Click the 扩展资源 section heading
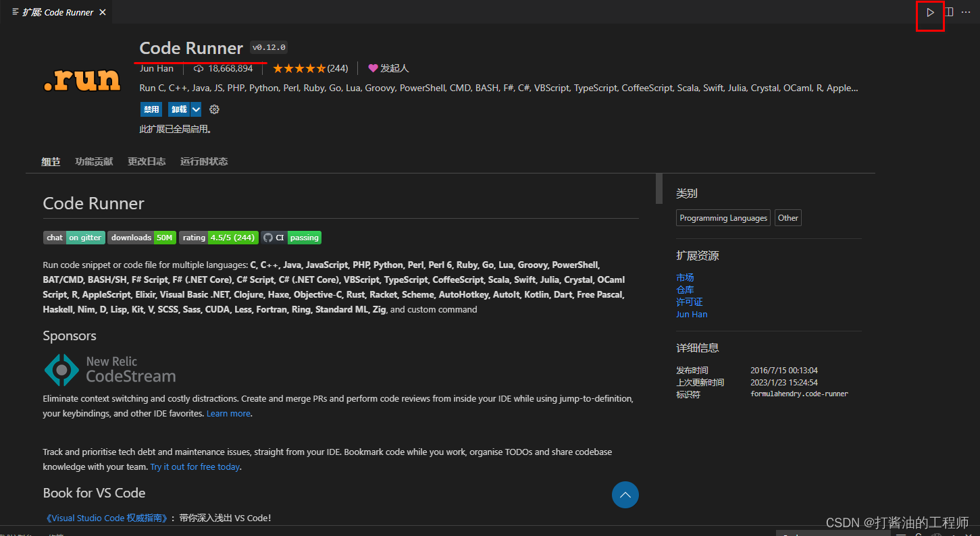 coord(698,256)
